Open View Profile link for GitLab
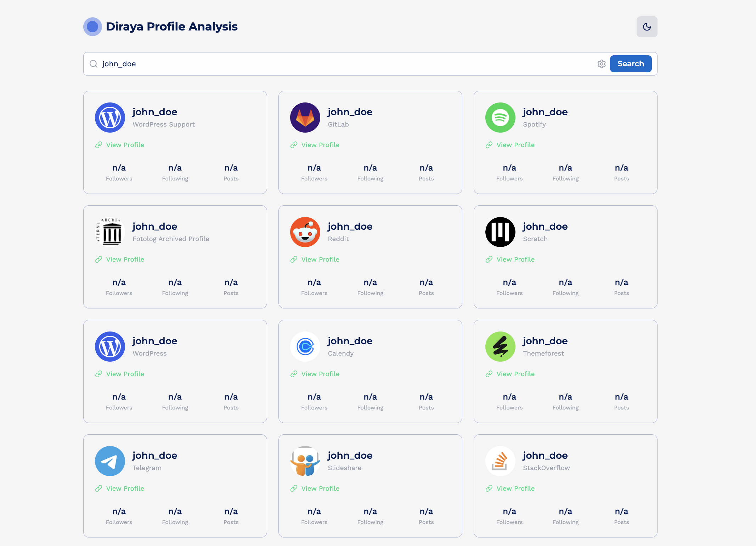This screenshot has width=756, height=546. click(320, 145)
